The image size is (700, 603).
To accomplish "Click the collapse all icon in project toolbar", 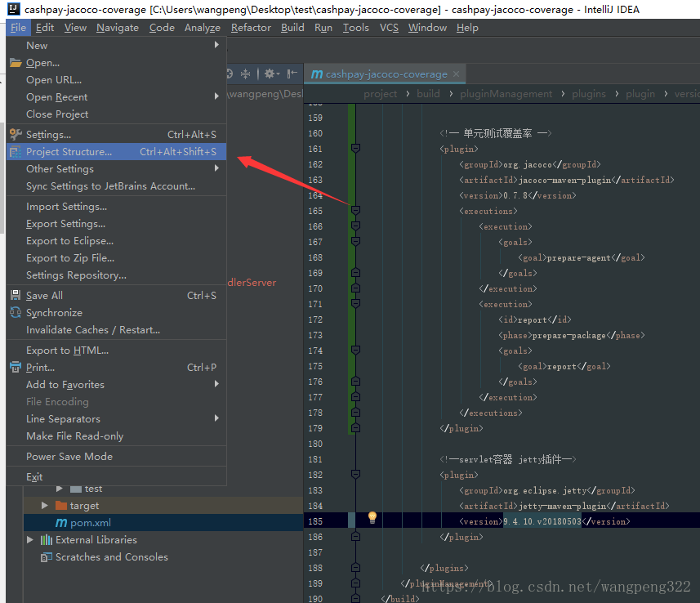I will pos(246,74).
